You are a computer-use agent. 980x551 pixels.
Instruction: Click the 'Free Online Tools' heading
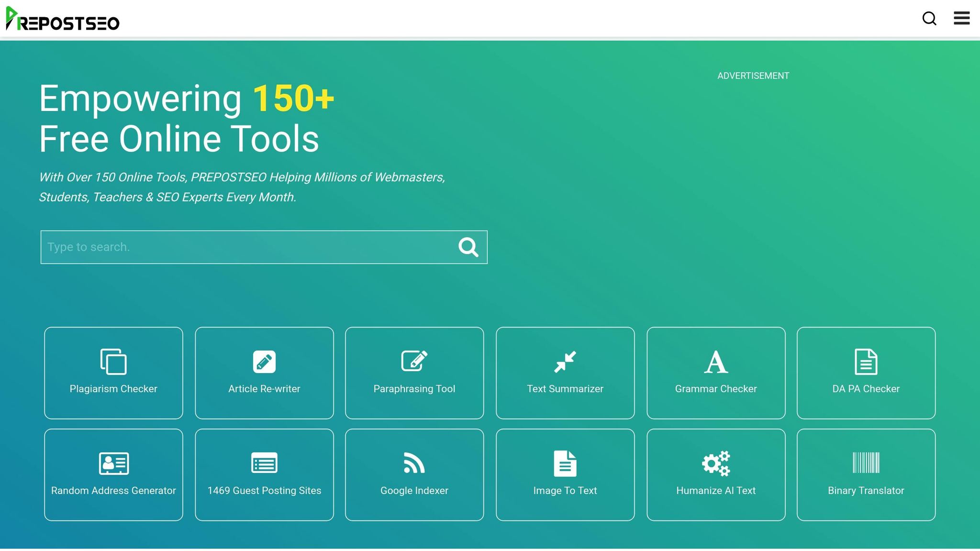(x=179, y=139)
